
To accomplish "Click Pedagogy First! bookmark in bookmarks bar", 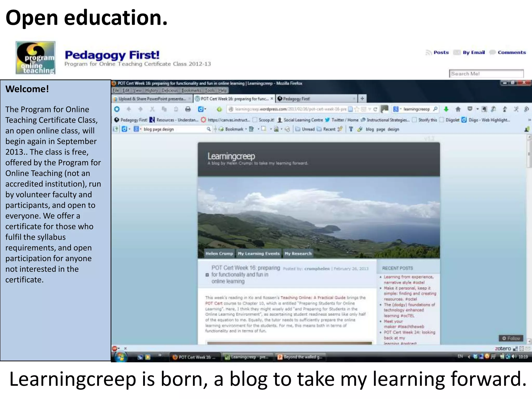I will (131, 120).
